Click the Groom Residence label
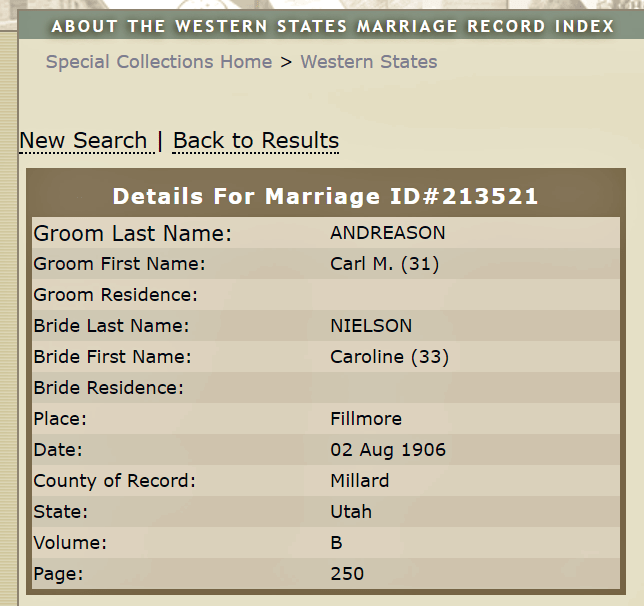 [116, 295]
